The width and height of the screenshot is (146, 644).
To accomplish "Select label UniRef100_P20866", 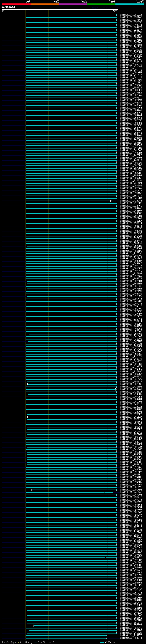I will [x=131, y=610].
